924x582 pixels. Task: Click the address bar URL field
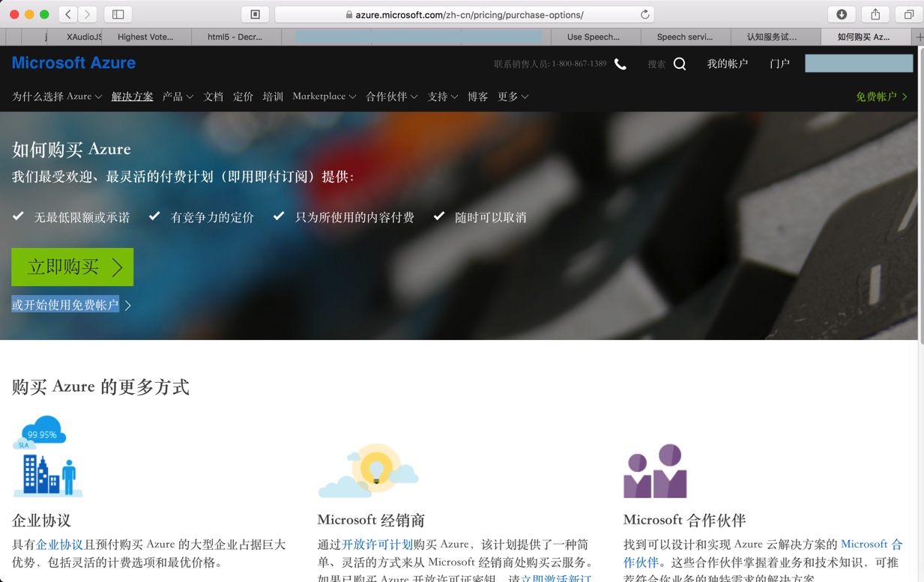[x=465, y=14]
